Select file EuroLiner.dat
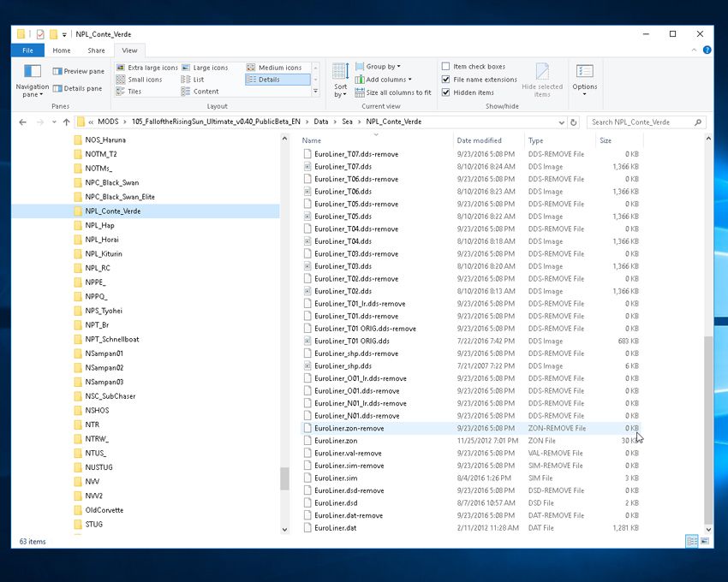728x582 pixels. click(335, 528)
